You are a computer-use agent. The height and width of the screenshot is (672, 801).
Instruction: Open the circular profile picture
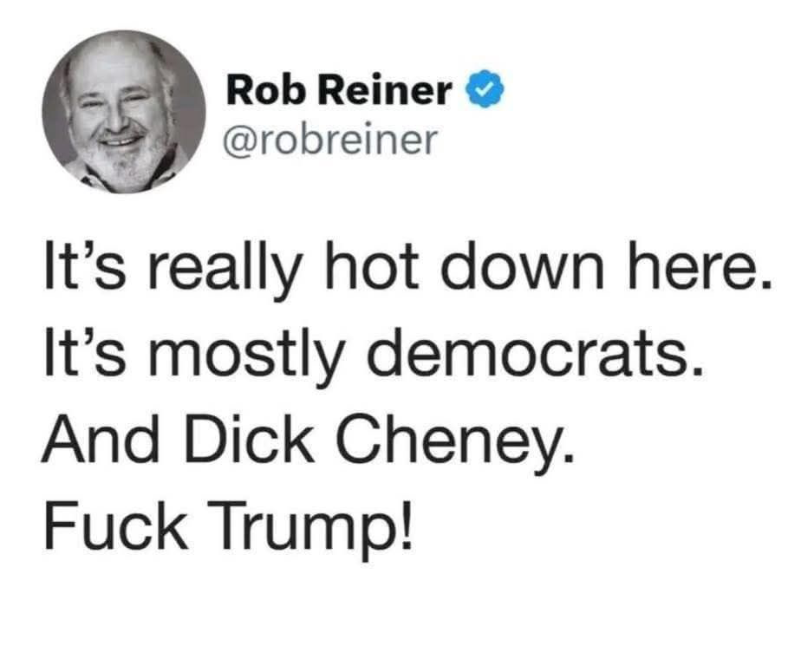[x=123, y=111]
